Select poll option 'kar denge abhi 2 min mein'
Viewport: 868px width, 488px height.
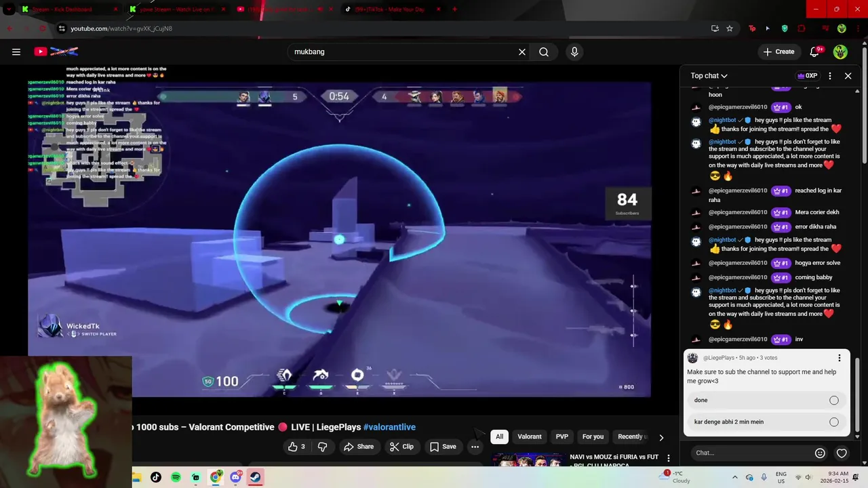(x=768, y=422)
